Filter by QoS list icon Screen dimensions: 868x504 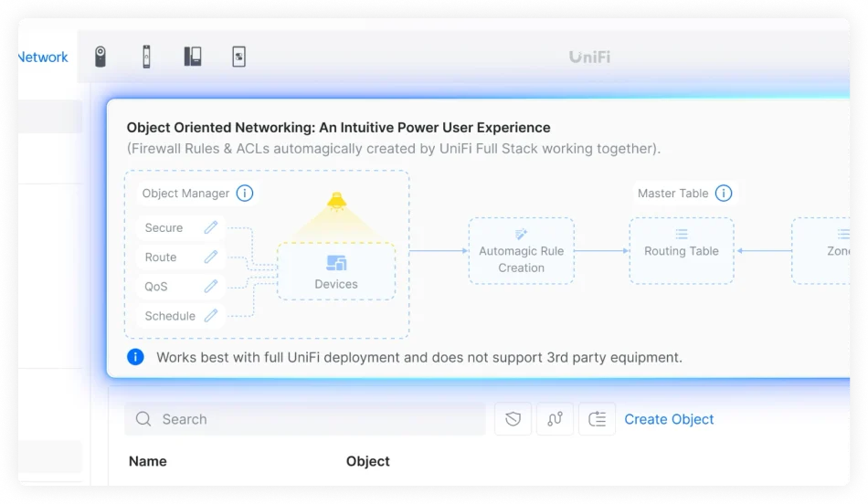[x=597, y=419]
